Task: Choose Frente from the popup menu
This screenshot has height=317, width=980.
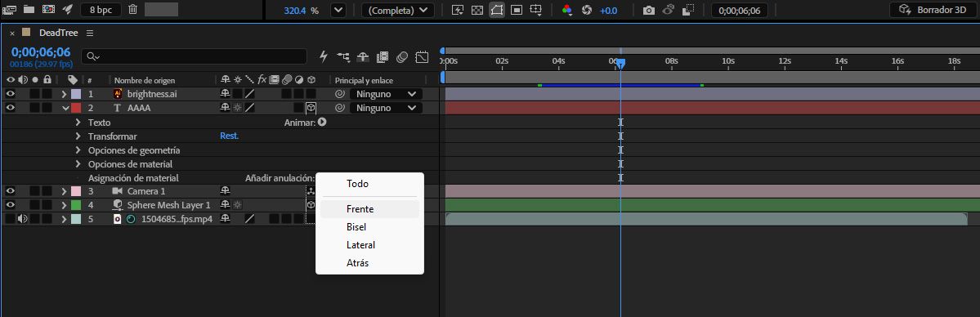Action: (x=369, y=209)
